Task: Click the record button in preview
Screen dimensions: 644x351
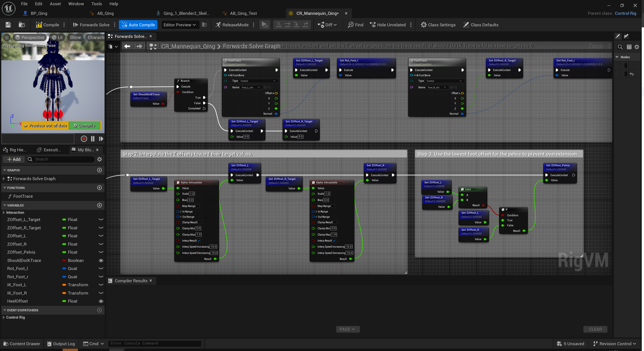Action: (x=84, y=139)
